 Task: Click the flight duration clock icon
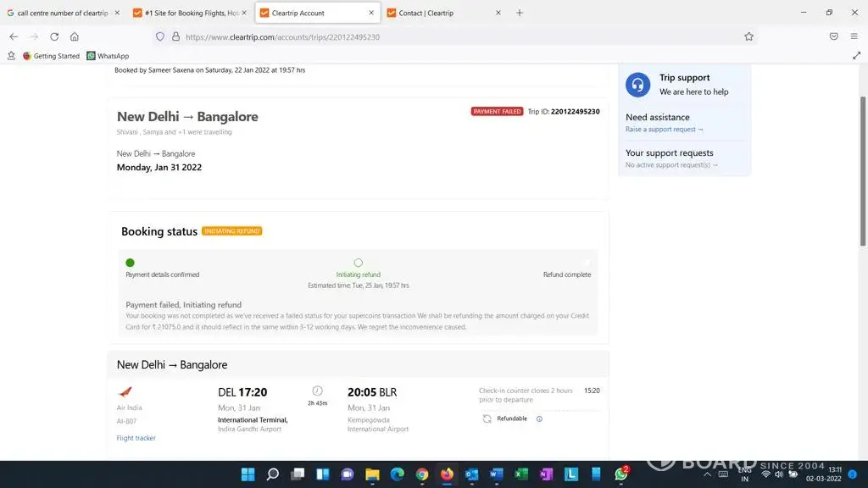[317, 391]
